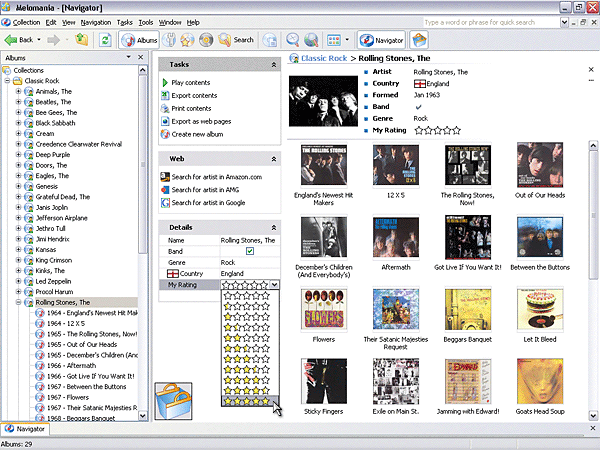Open the Sticky Fingers album cover
Viewport: 600px width, 450px height.
pyautogui.click(x=324, y=381)
